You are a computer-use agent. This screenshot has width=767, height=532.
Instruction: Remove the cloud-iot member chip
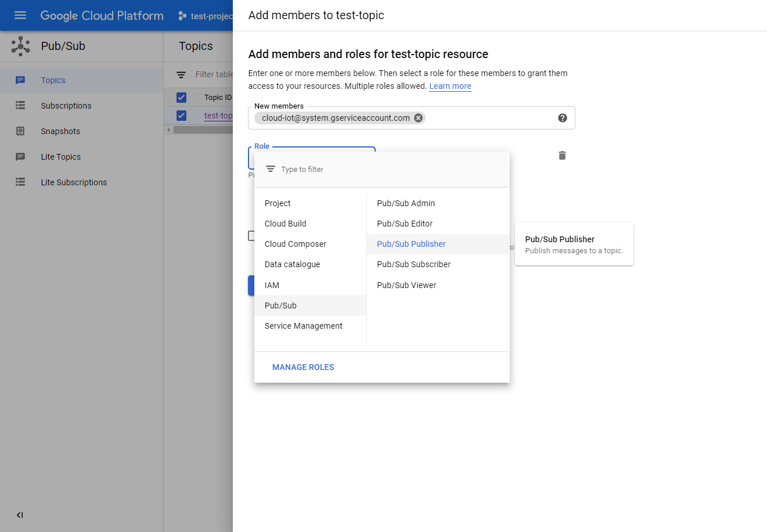tap(418, 118)
